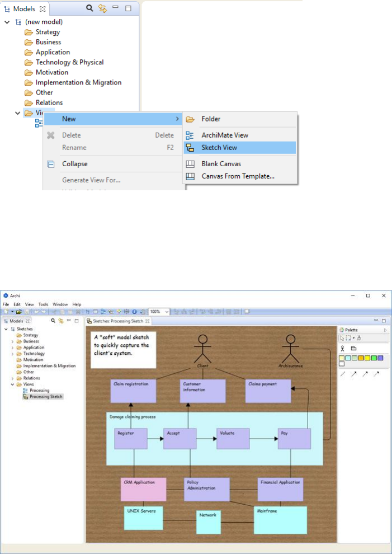
Task: Click the Client actor figure on the canvas
Action: pos(202,349)
